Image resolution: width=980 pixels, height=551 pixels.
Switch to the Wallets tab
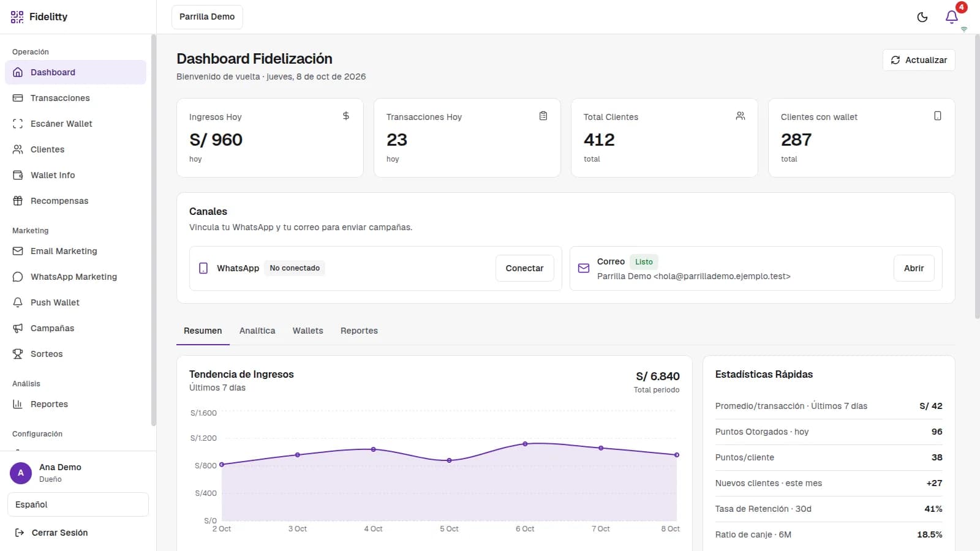(x=307, y=331)
